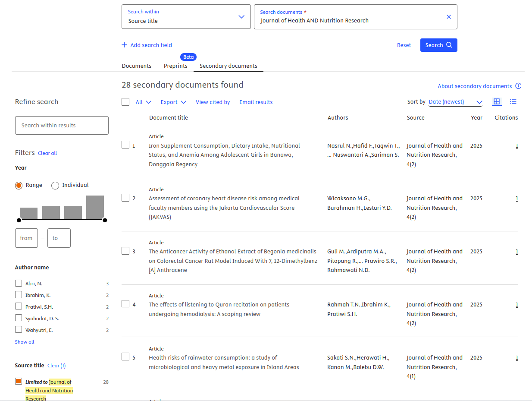
Task: Click the magnifier Search button
Action: pos(438,45)
